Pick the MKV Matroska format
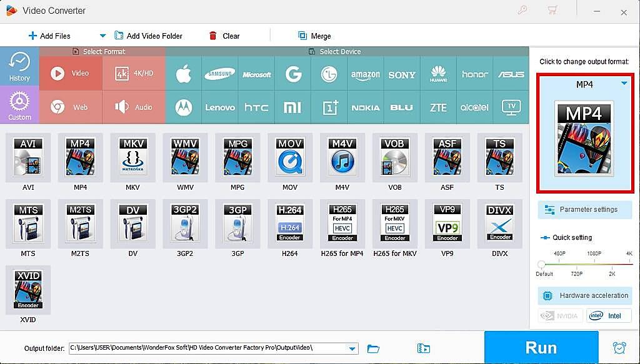 point(132,158)
